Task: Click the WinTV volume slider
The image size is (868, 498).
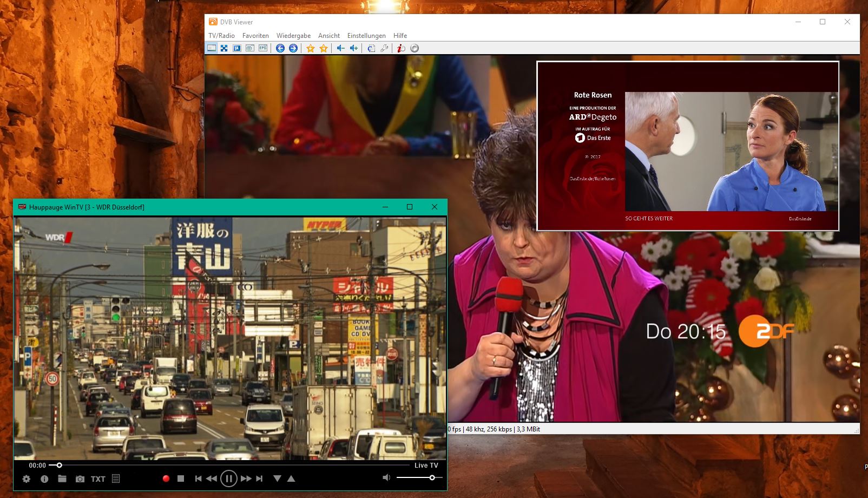Action: click(419, 477)
